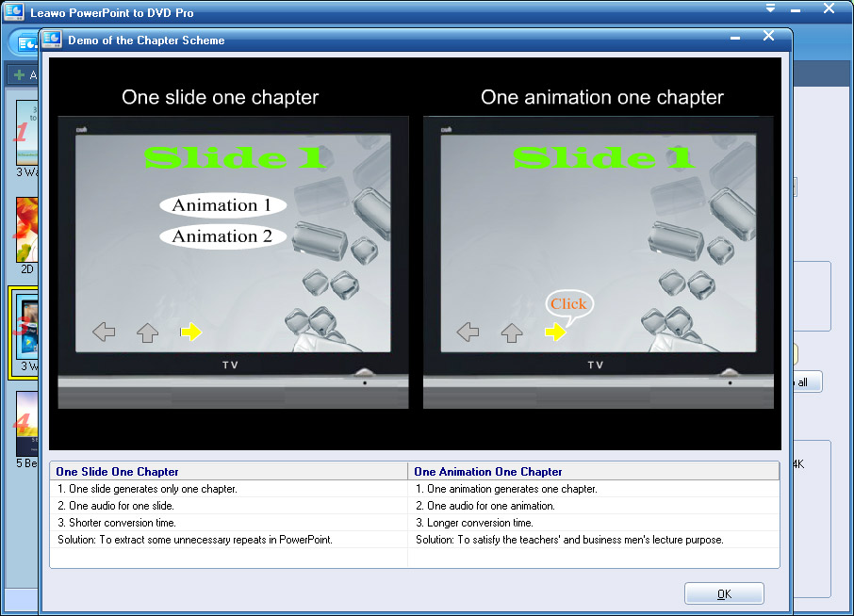Viewport: 854px width, 616px height.
Task: Click the Animation 2 oval label
Action: pyautogui.click(x=222, y=236)
